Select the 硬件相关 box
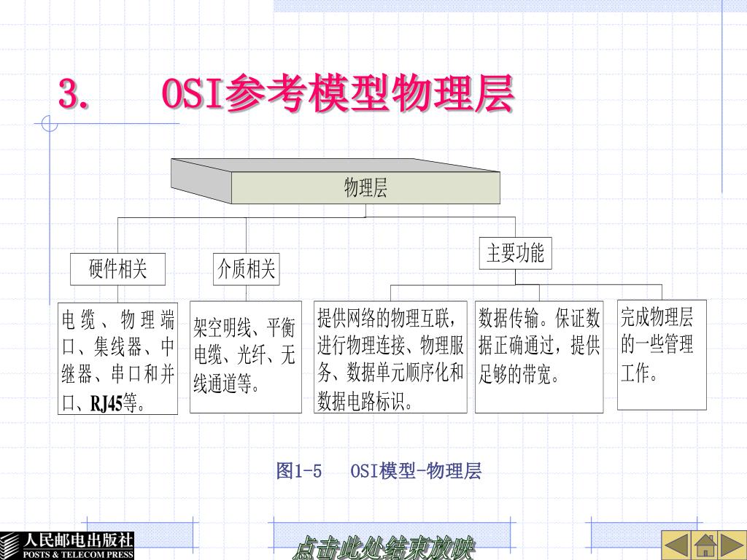747x560 pixels. tap(117, 269)
